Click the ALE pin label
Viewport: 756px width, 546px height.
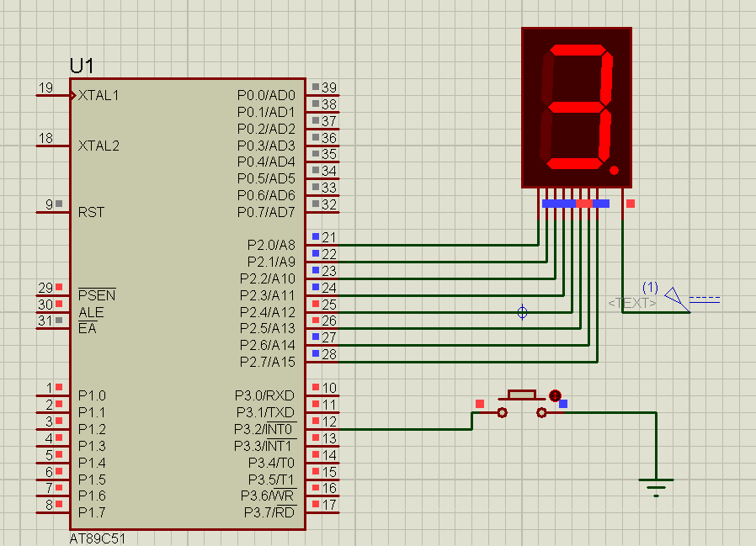tap(91, 312)
